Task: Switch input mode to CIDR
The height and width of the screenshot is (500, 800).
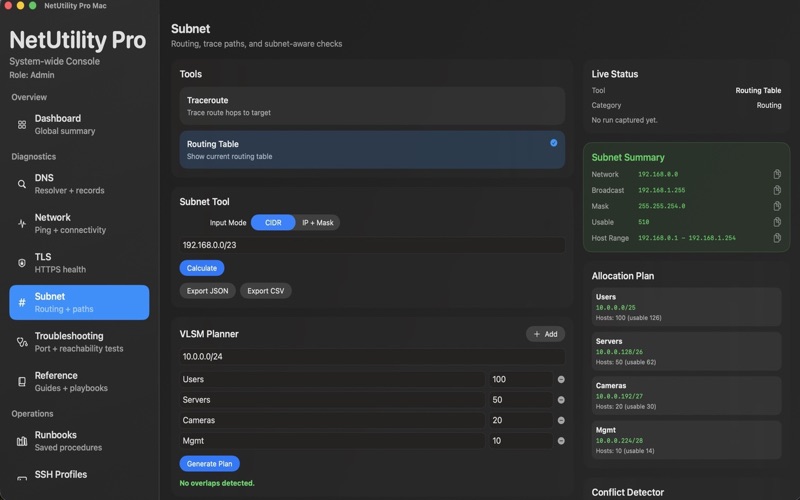Action: [x=273, y=222]
